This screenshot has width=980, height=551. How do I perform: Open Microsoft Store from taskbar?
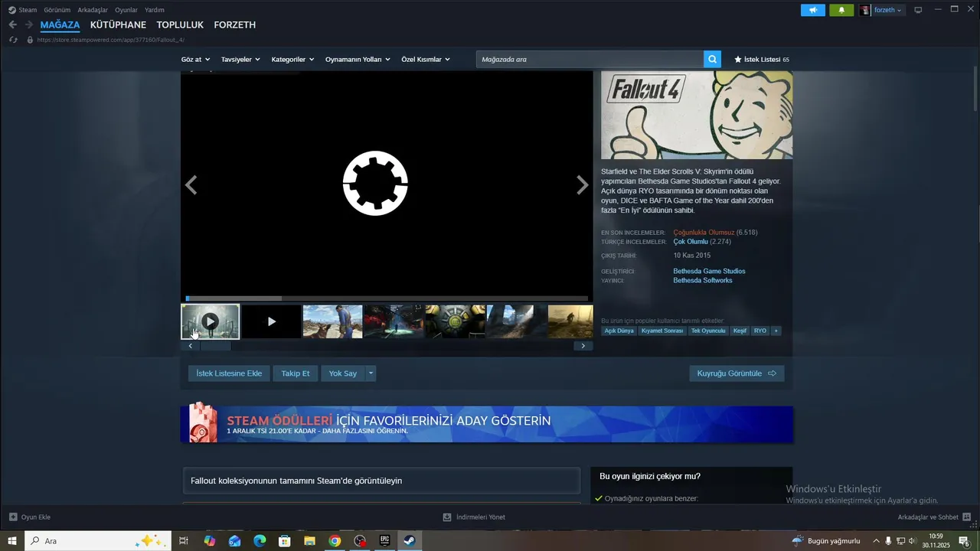(285, 541)
